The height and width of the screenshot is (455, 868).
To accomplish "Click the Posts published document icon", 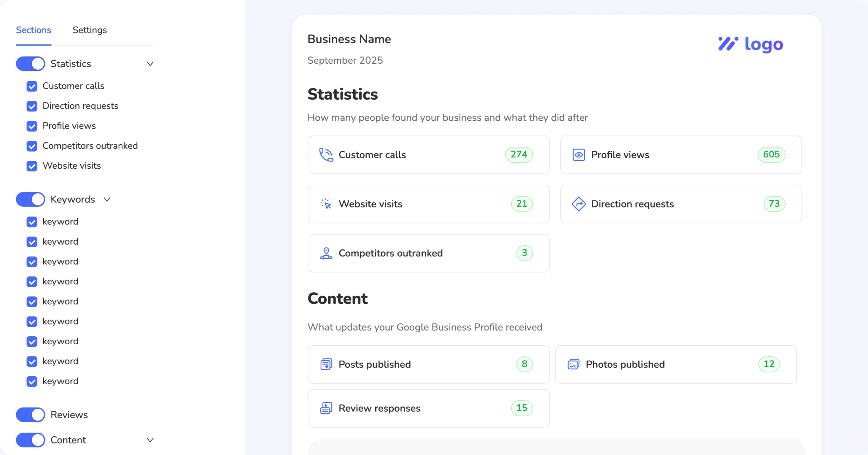I will pyautogui.click(x=326, y=364).
